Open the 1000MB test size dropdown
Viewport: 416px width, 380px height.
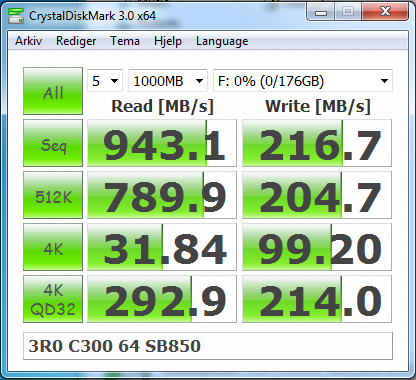click(x=168, y=81)
